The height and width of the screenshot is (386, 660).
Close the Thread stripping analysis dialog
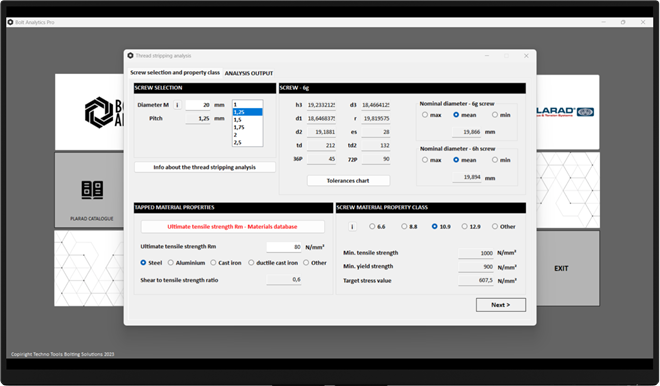[x=526, y=56]
